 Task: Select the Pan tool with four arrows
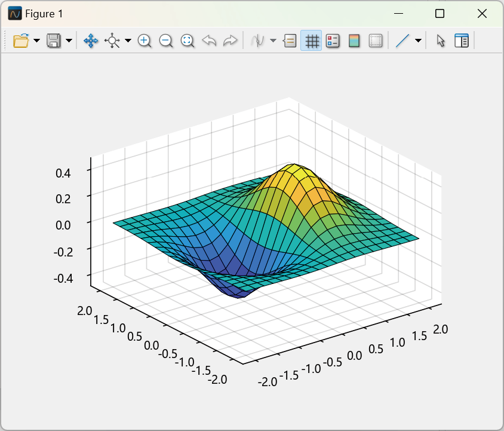click(91, 41)
